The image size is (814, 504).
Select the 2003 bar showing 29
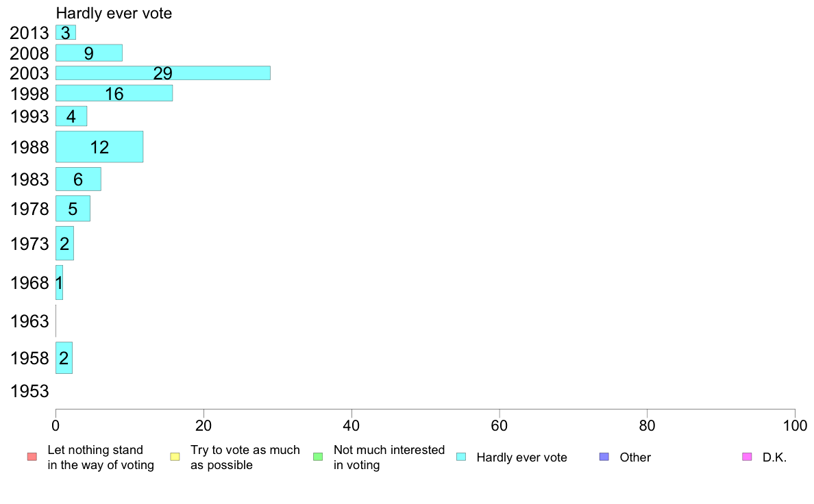(163, 73)
